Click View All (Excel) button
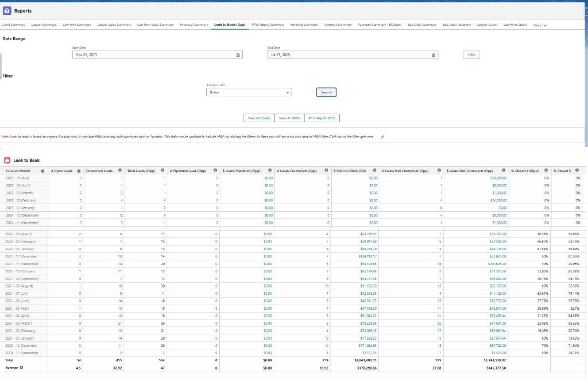This screenshot has height=378, width=588. coord(259,118)
